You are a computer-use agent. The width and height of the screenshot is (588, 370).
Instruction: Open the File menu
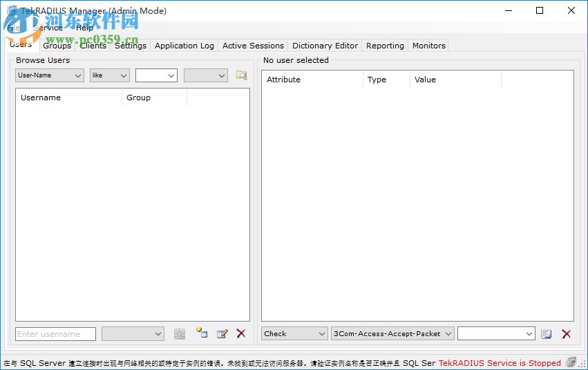pyautogui.click(x=14, y=28)
